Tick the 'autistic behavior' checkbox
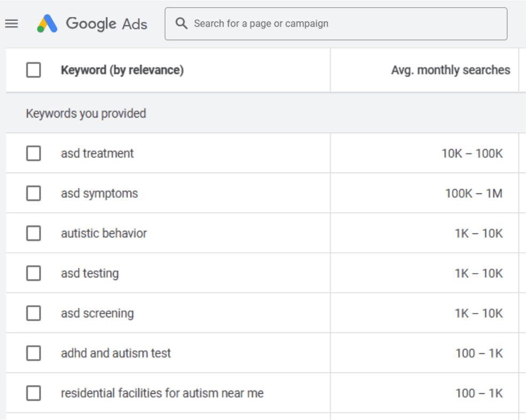 (34, 234)
